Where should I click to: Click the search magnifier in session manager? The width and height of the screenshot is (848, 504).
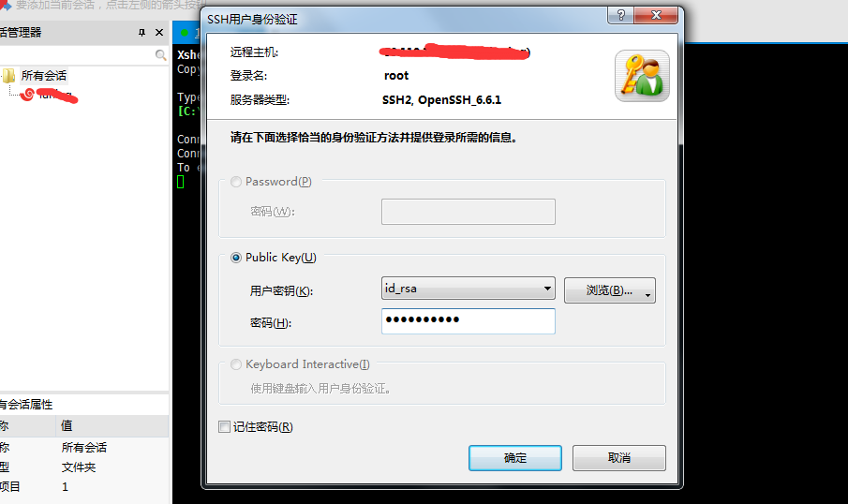tap(160, 54)
